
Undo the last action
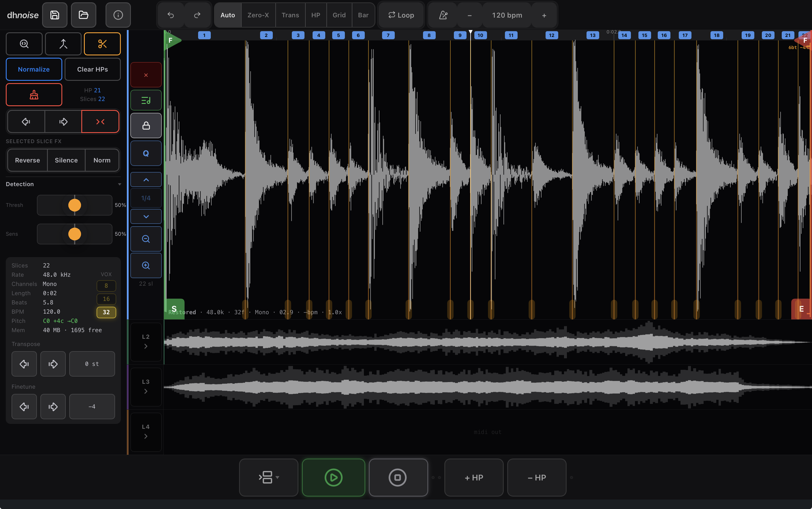[171, 15]
